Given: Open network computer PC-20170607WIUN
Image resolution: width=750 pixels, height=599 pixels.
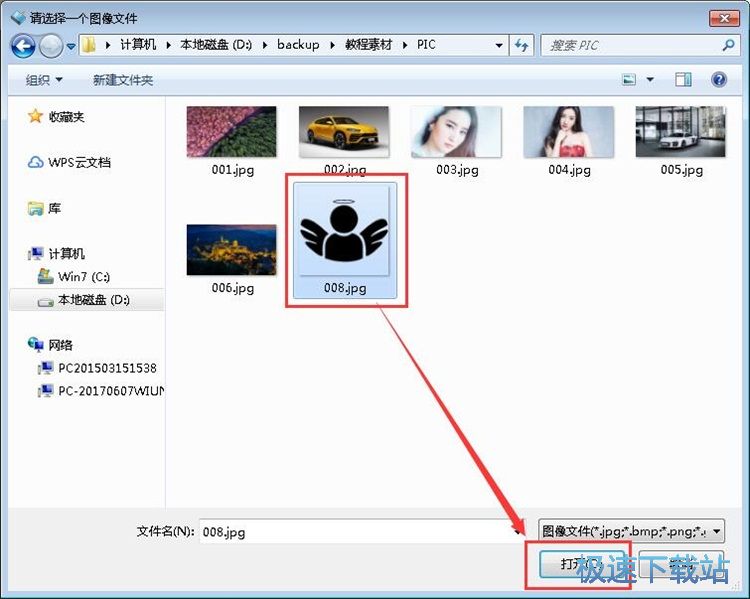Looking at the screenshot, I should point(110,391).
